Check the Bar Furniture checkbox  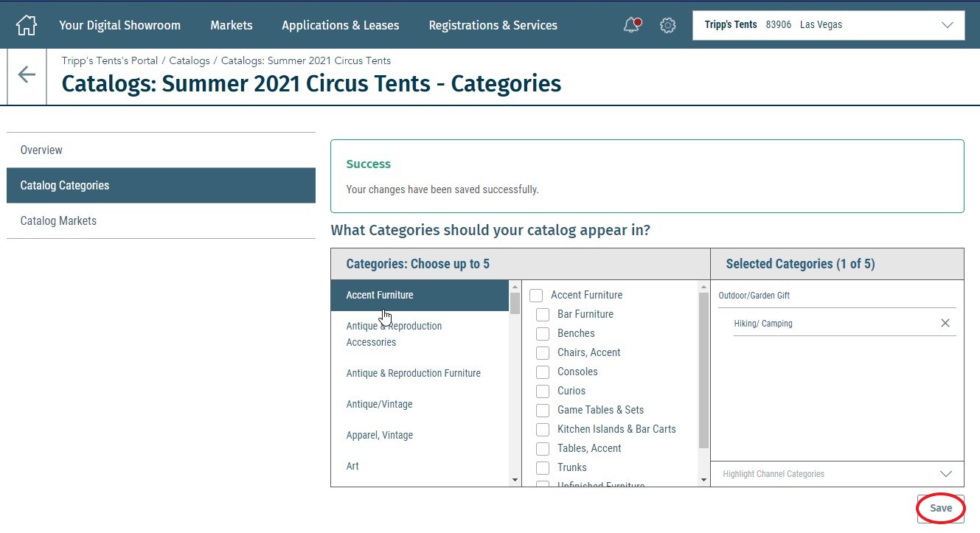point(543,315)
